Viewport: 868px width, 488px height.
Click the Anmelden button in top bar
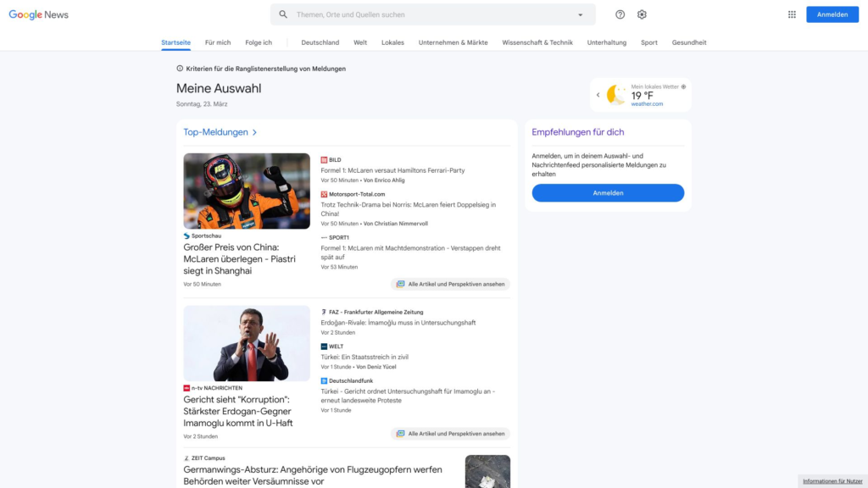[832, 14]
